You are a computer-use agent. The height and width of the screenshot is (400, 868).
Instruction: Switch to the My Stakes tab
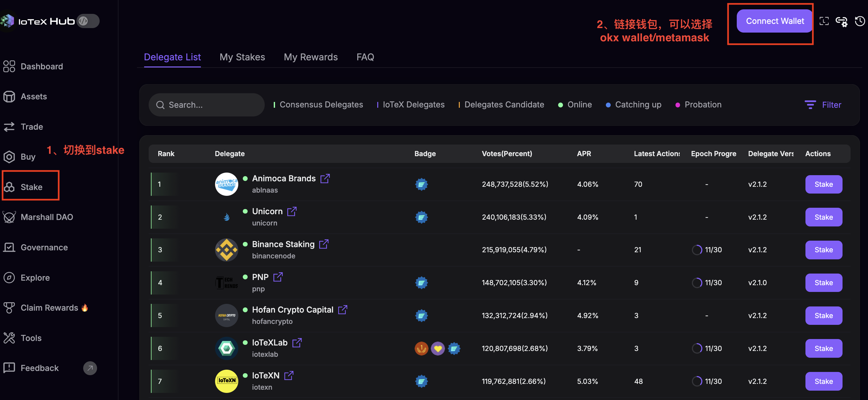coord(242,57)
